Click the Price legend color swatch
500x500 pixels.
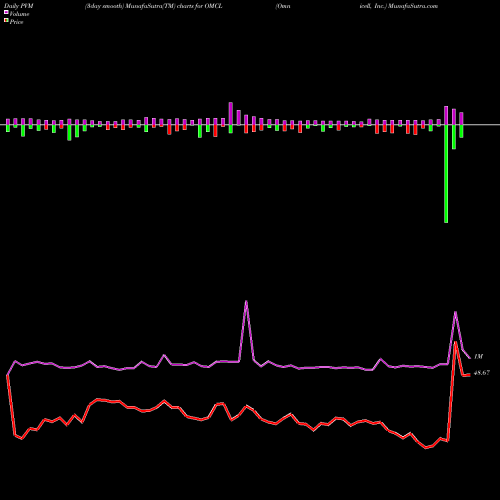(6, 21)
